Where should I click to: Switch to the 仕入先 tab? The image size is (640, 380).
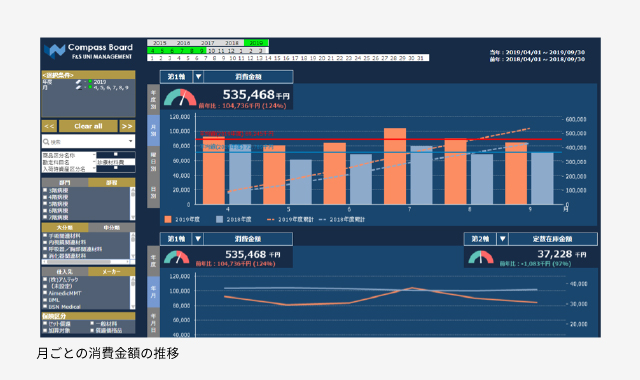[65, 271]
